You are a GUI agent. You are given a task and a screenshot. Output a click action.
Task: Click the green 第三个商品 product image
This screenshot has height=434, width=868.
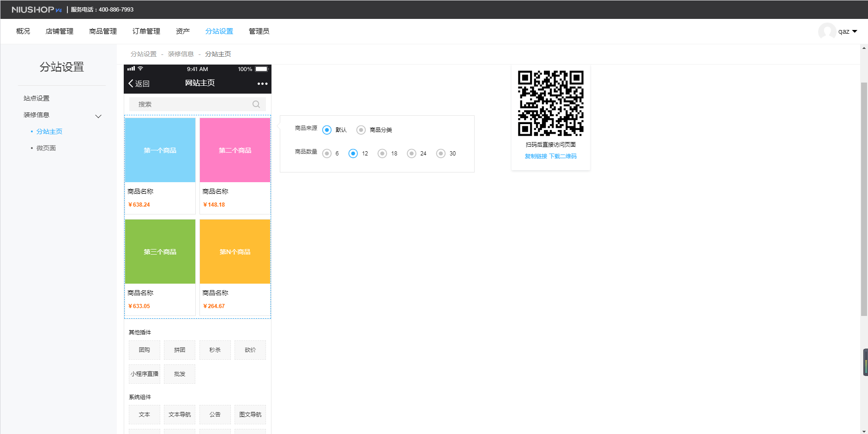pyautogui.click(x=160, y=251)
